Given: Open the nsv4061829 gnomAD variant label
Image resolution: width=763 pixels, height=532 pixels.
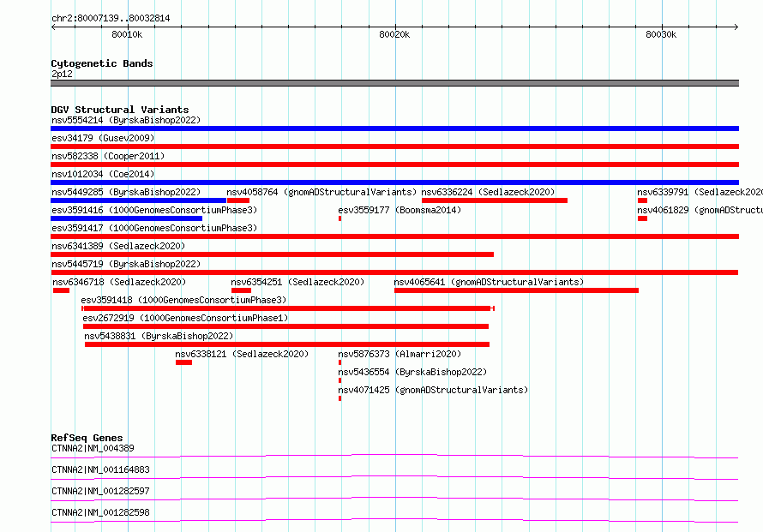Looking at the screenshot, I should (700, 210).
